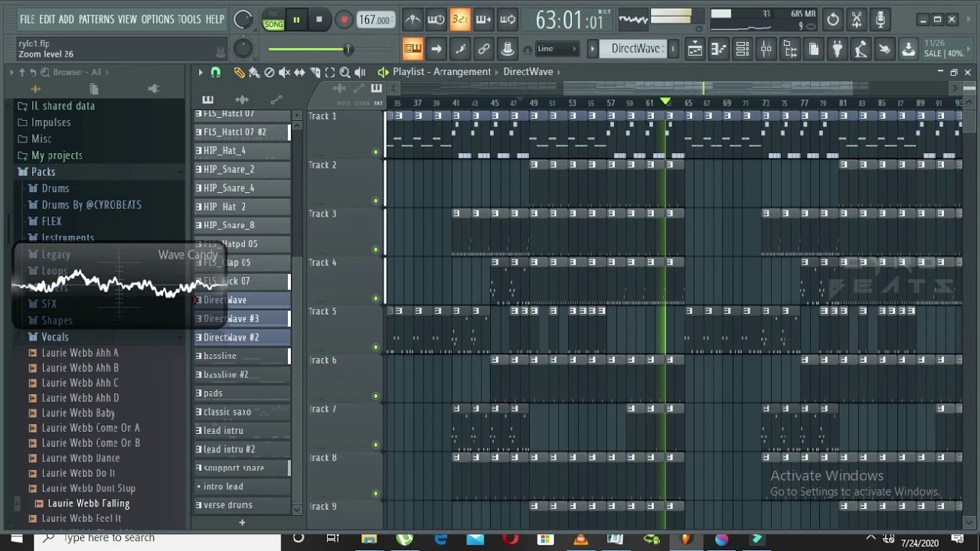This screenshot has height=551, width=980.
Task: Select the Slip tool in playlist toolbar
Action: coord(299,72)
